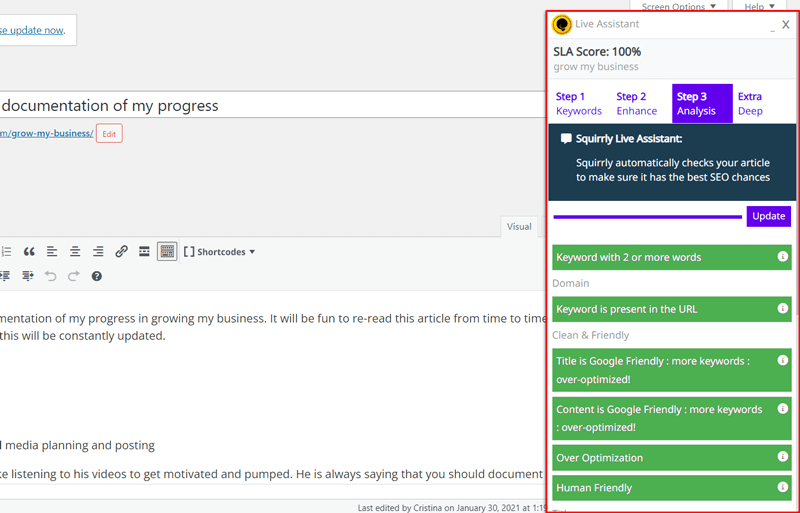Align text right in editor toolbar
This screenshot has width=800, height=513.
[x=98, y=252]
